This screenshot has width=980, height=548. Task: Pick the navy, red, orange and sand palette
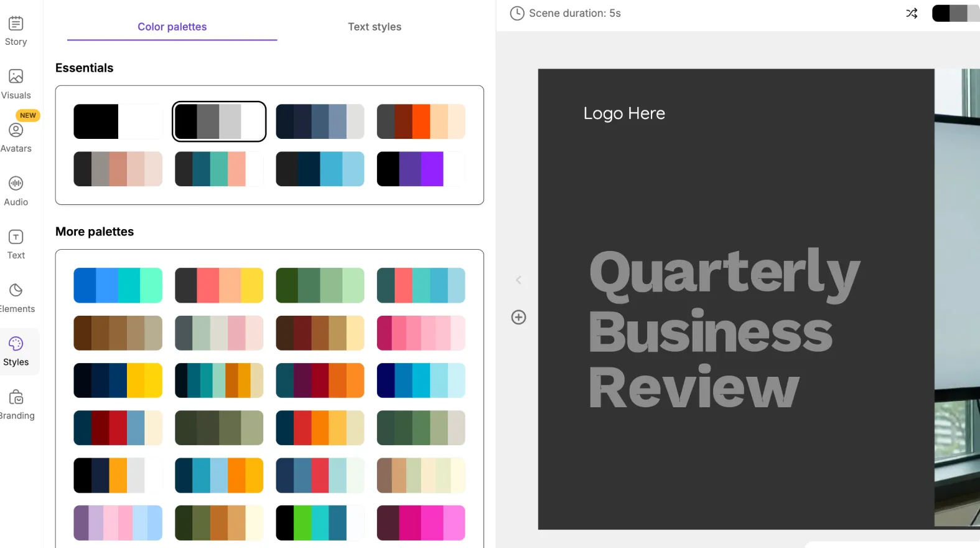320,428
